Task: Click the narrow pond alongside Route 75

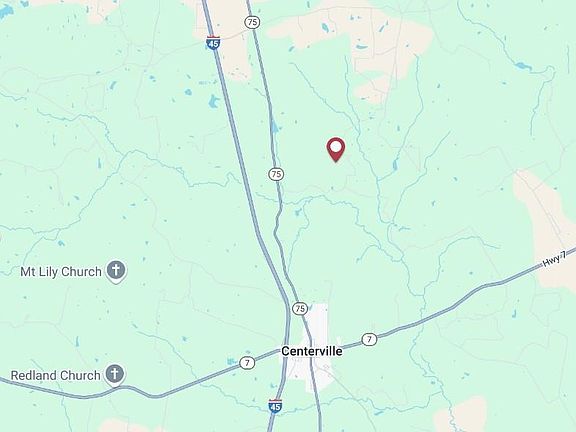Action: [274, 125]
